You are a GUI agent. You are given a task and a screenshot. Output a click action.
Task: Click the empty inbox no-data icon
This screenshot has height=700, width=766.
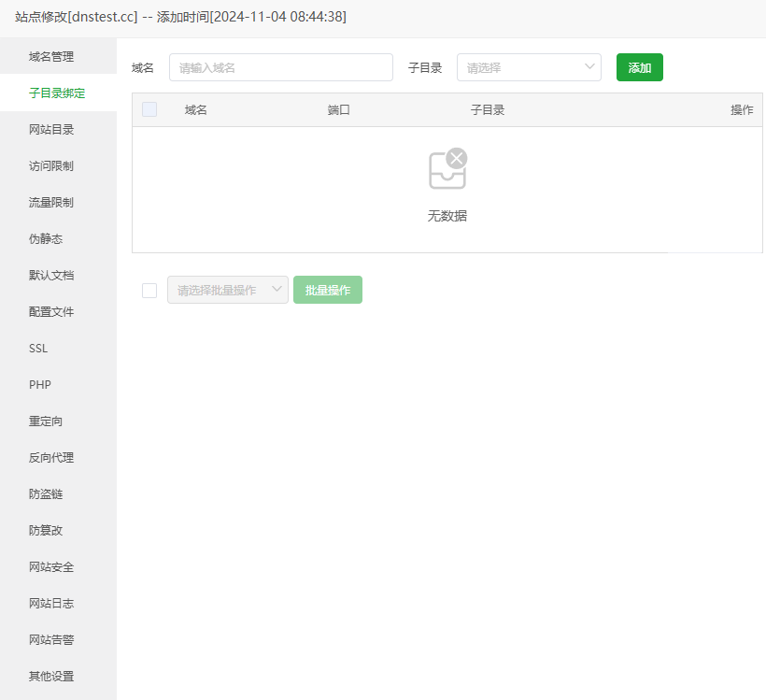tap(447, 169)
